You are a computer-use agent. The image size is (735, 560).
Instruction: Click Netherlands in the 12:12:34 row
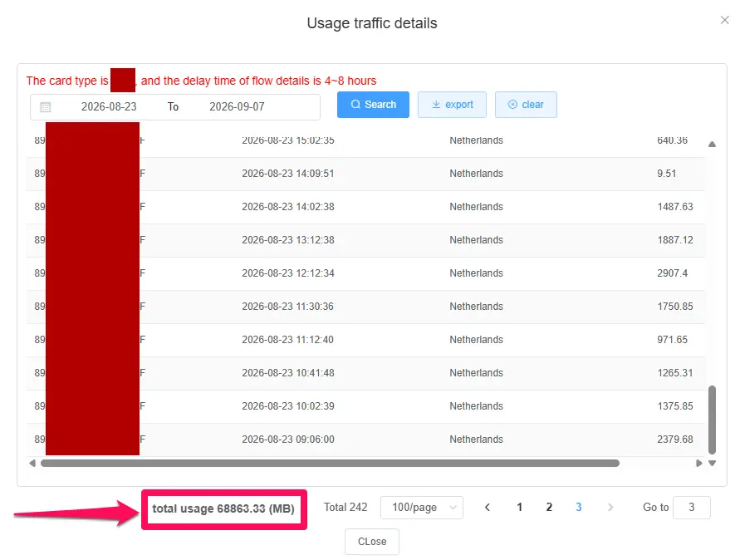(x=476, y=273)
